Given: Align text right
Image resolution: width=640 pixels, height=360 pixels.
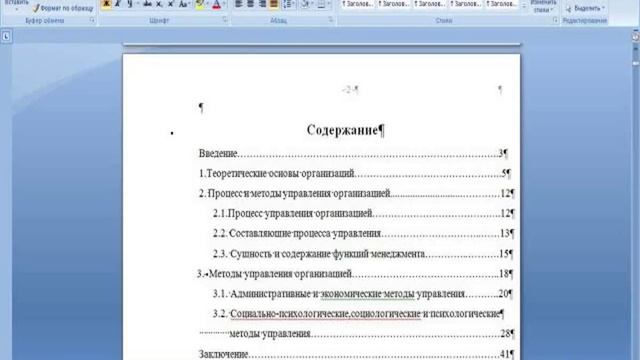Looking at the screenshot, I should [262, 4].
